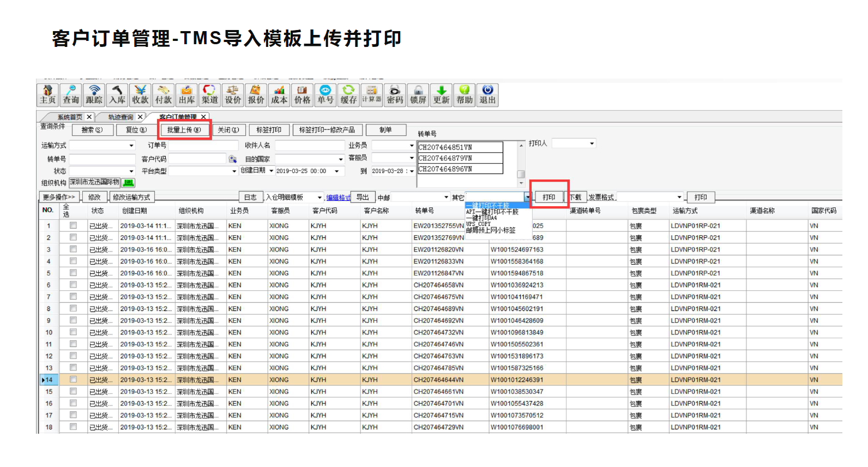Open the 计算器 calculator toolbar icon
The image size is (868, 467).
click(372, 95)
